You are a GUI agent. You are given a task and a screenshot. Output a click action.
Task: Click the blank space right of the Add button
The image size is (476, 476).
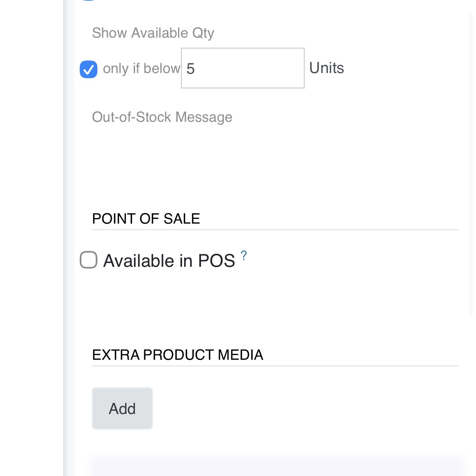[295, 408]
